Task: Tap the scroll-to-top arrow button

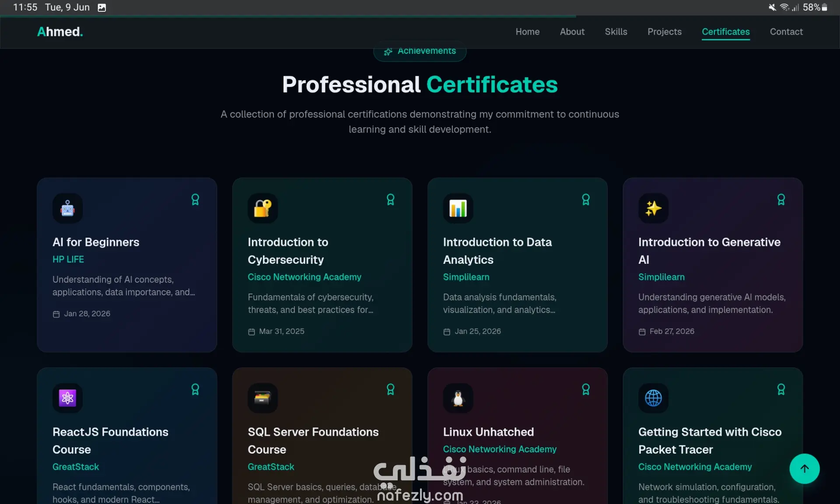Action: click(x=804, y=469)
